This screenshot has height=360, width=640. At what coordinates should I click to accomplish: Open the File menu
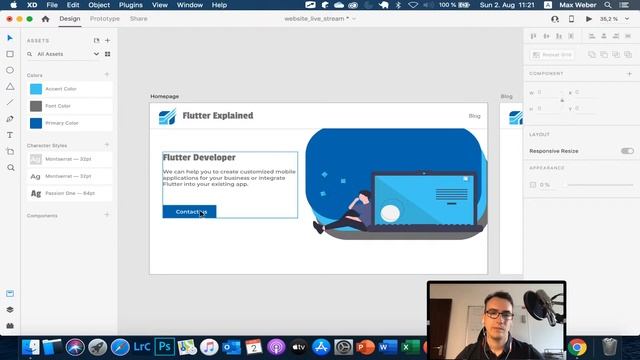(x=52, y=5)
